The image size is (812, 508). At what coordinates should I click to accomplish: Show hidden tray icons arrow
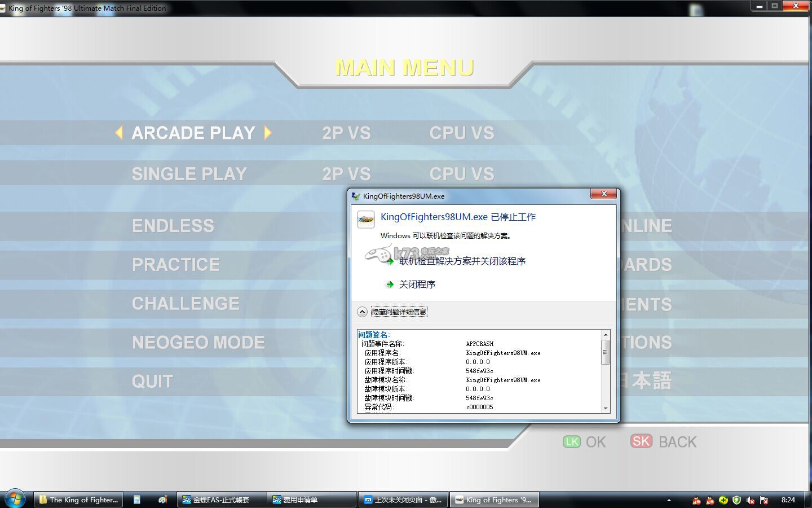tap(669, 500)
